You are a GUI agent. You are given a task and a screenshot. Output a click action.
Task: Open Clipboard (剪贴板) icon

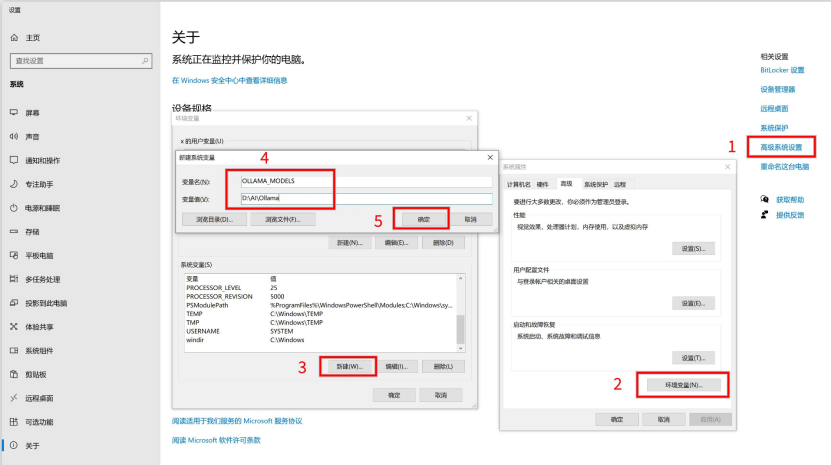click(14, 374)
